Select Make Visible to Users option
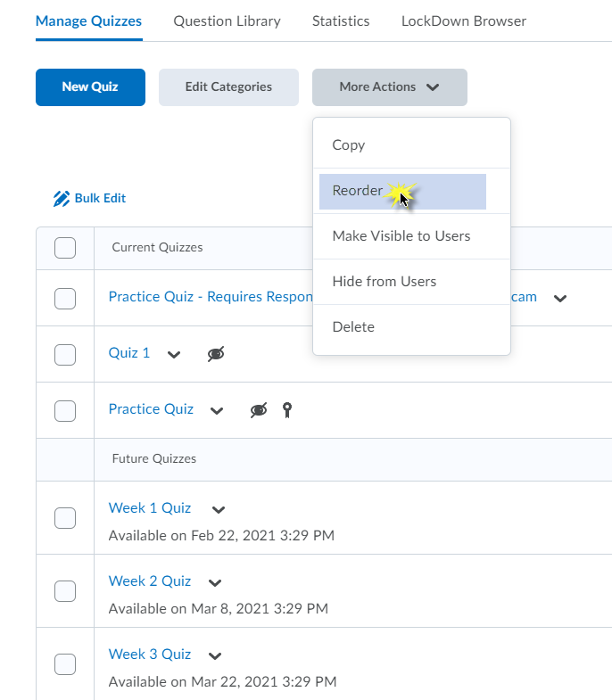This screenshot has height=700, width=612. (x=401, y=236)
